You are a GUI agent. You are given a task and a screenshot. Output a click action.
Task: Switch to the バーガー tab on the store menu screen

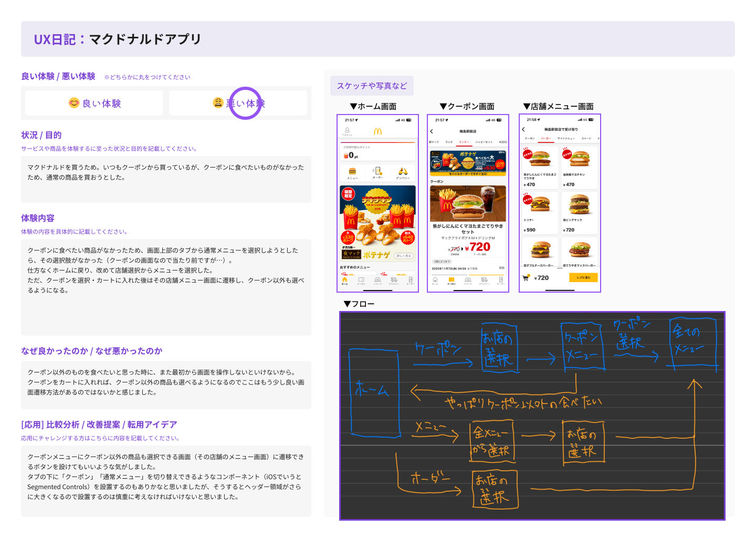546,138
